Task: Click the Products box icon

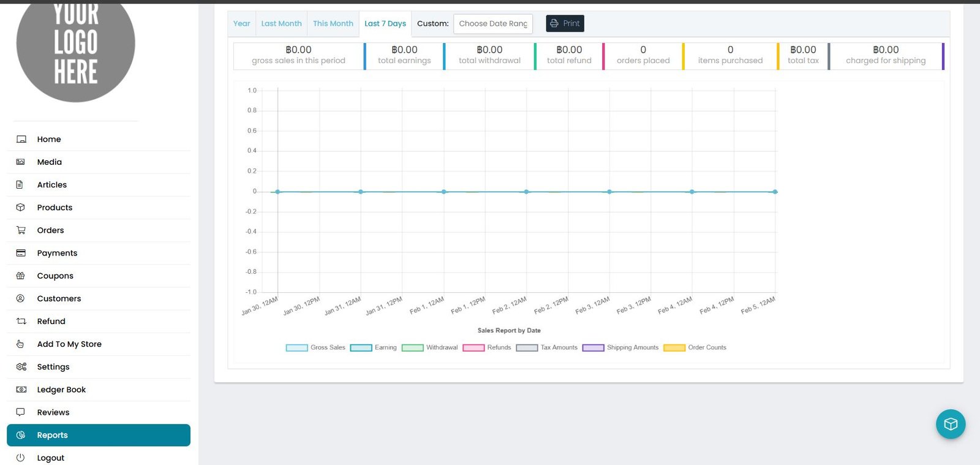Action: tap(21, 208)
